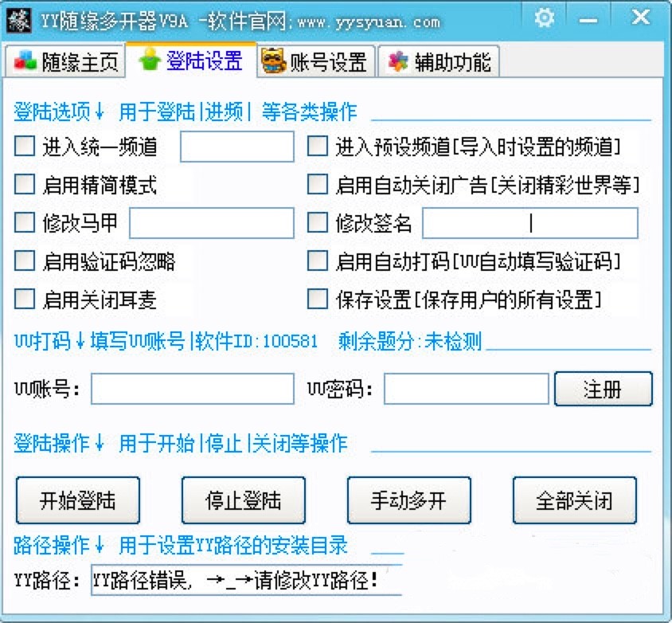Check 启用精简模式 option

point(25,185)
